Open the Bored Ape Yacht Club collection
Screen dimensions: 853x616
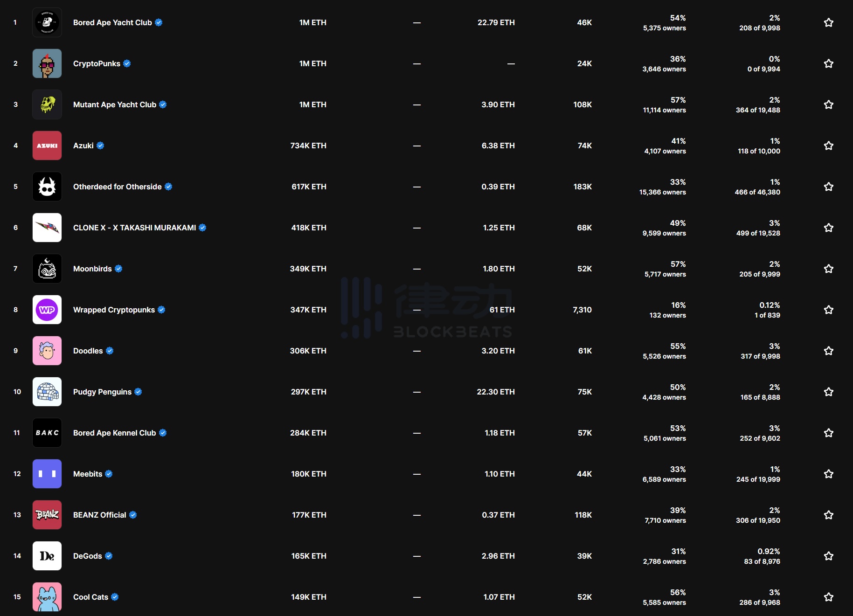(x=112, y=22)
